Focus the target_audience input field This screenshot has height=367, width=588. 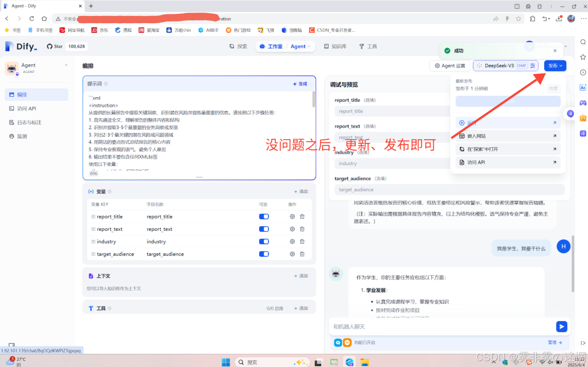[x=449, y=190]
